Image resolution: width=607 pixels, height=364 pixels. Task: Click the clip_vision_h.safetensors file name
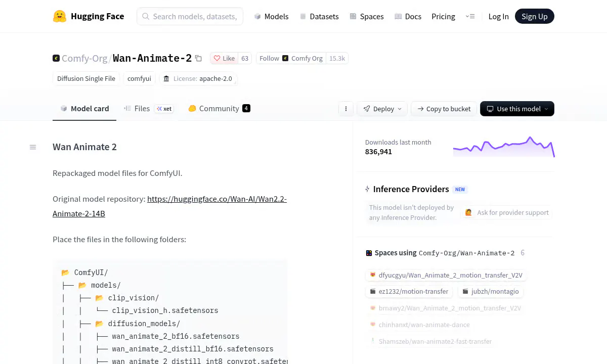coord(165,310)
